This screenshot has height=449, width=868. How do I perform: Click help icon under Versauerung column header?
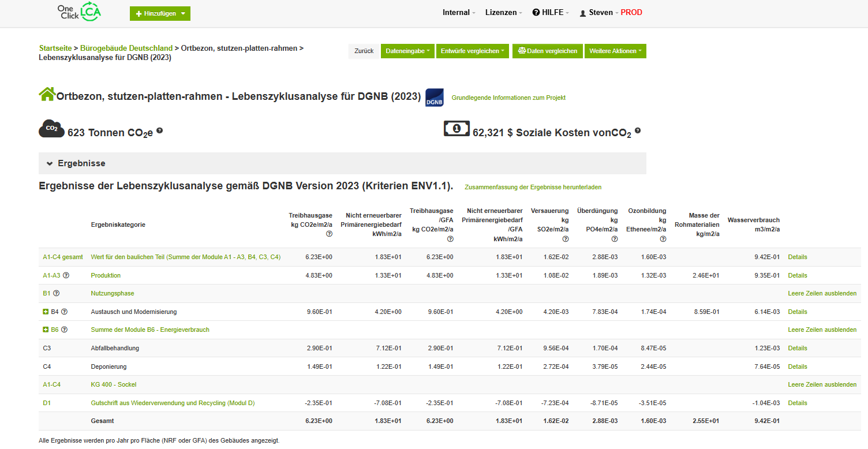(x=566, y=239)
